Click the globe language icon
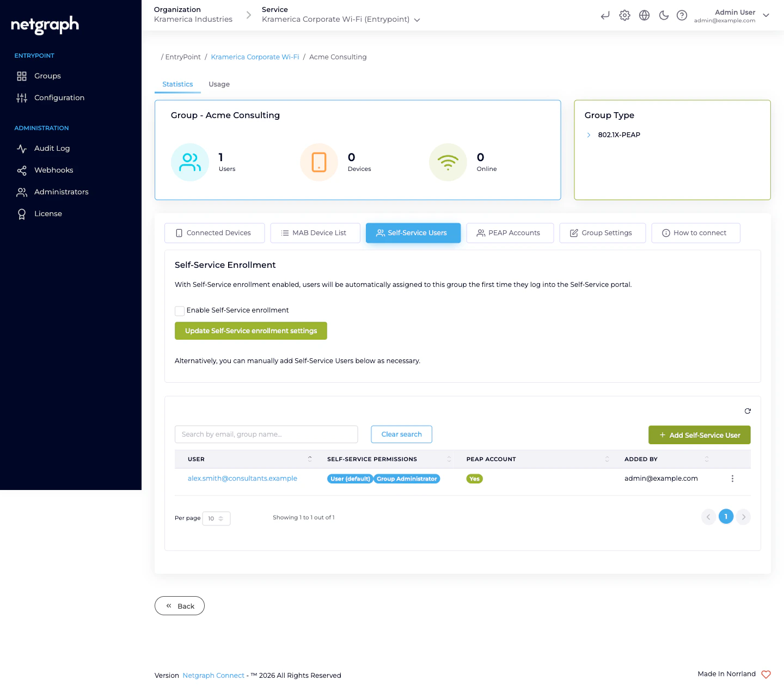Screen dimensions: 784x686 click(x=644, y=15)
